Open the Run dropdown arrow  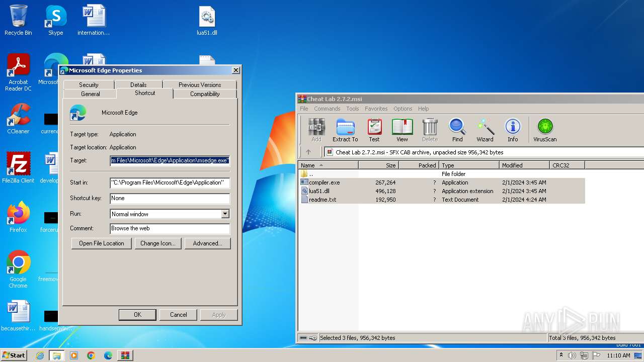225,214
